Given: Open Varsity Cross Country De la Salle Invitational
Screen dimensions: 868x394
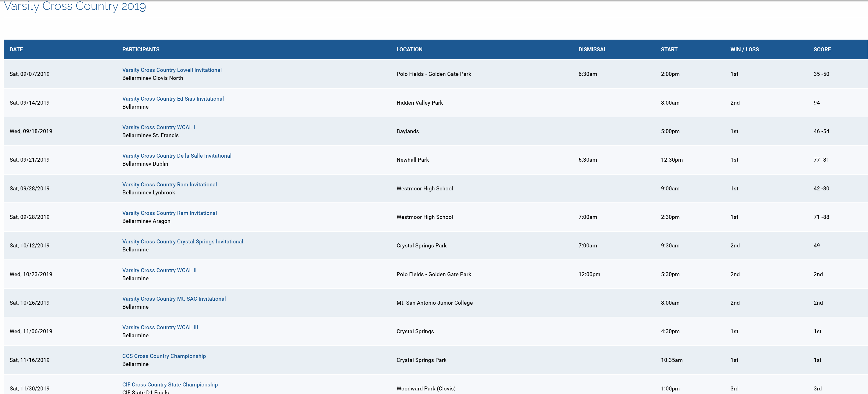Looking at the screenshot, I should [177, 156].
